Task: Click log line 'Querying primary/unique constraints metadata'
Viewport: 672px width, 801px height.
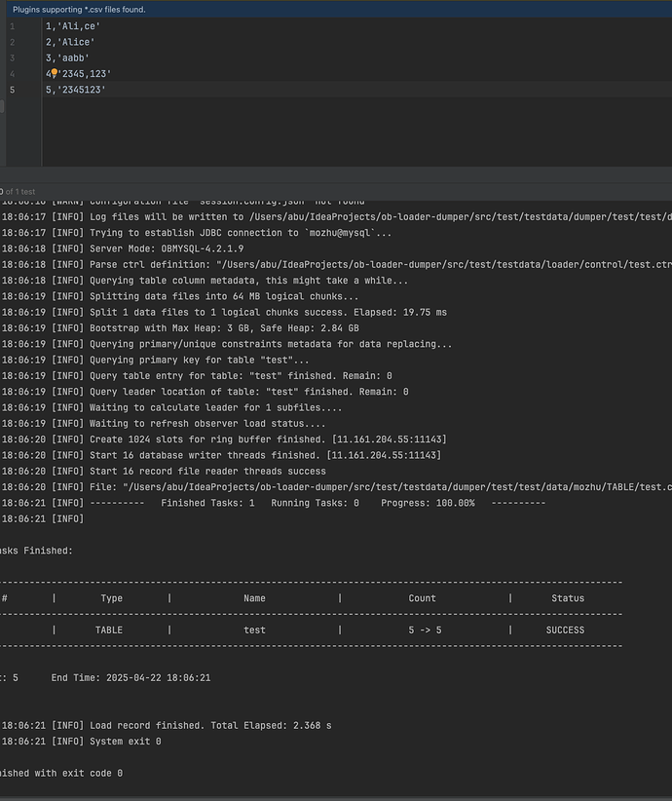Action: coord(271,344)
